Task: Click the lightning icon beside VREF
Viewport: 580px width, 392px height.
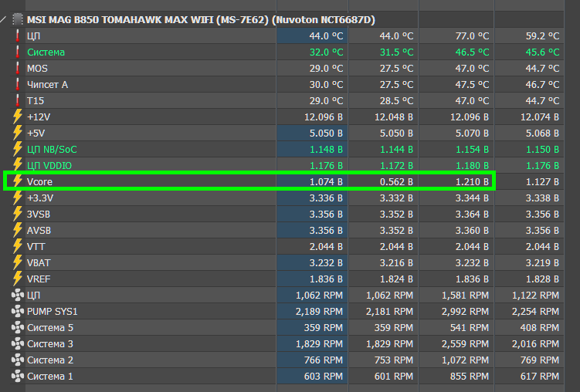Action: click(x=17, y=279)
